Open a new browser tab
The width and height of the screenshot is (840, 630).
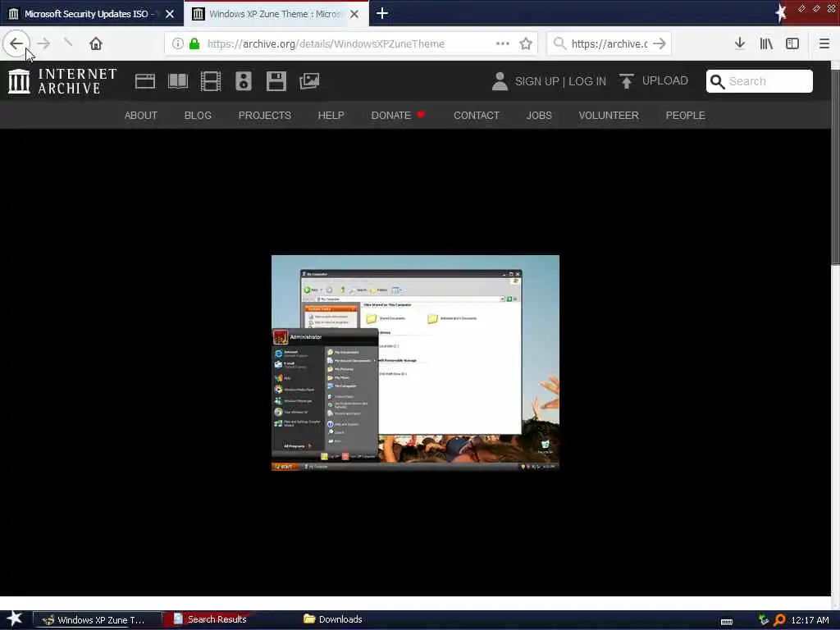[382, 13]
